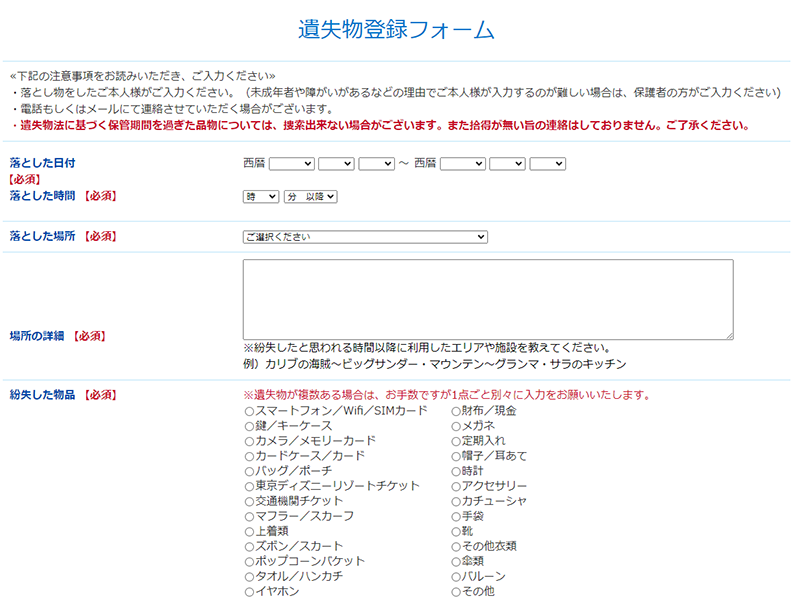This screenshot has height=602, width=800.
Task: Pick the イヤホン radio option
Action: [249, 592]
